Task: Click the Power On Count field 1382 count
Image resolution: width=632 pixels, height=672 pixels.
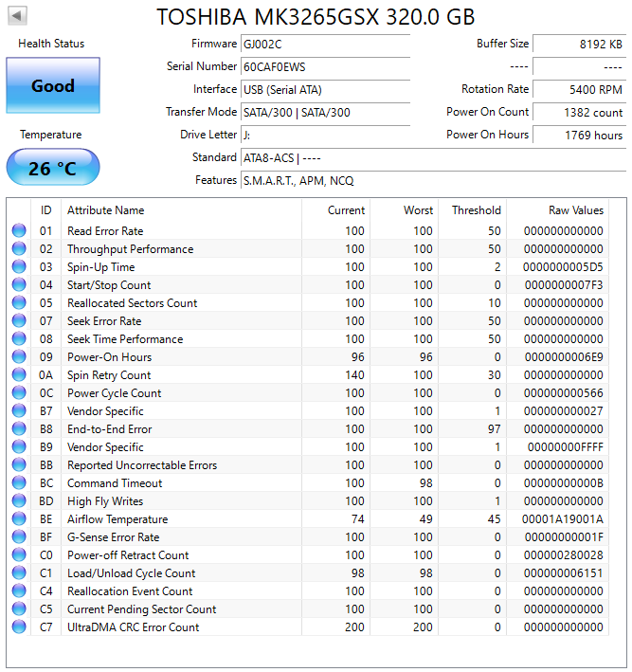Action: click(579, 112)
